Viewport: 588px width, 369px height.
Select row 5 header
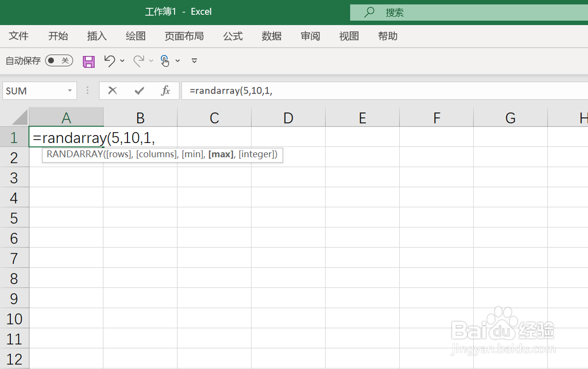click(14, 218)
